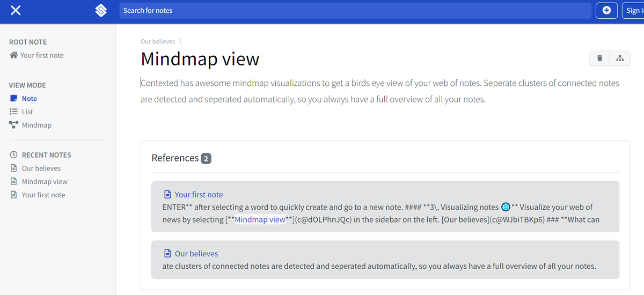Image resolution: width=644 pixels, height=295 pixels.
Task: Open the Your first note reference
Action: 199,195
